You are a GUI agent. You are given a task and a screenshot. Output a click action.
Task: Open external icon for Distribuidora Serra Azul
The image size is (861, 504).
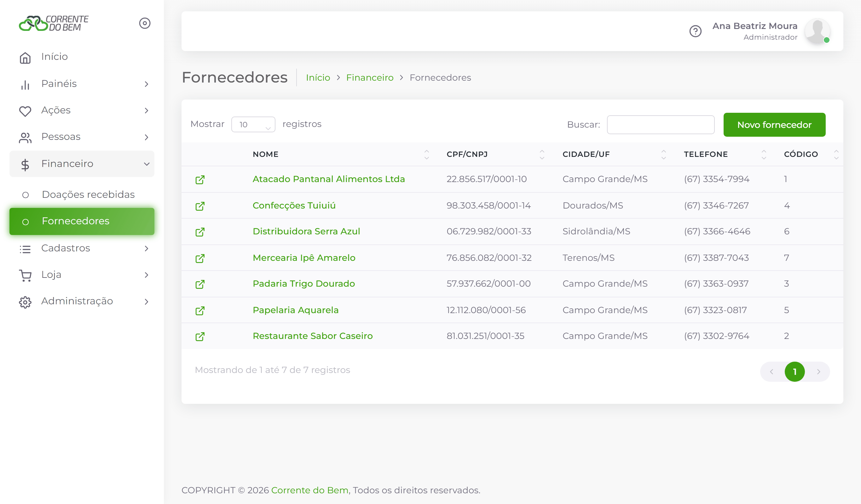(200, 232)
